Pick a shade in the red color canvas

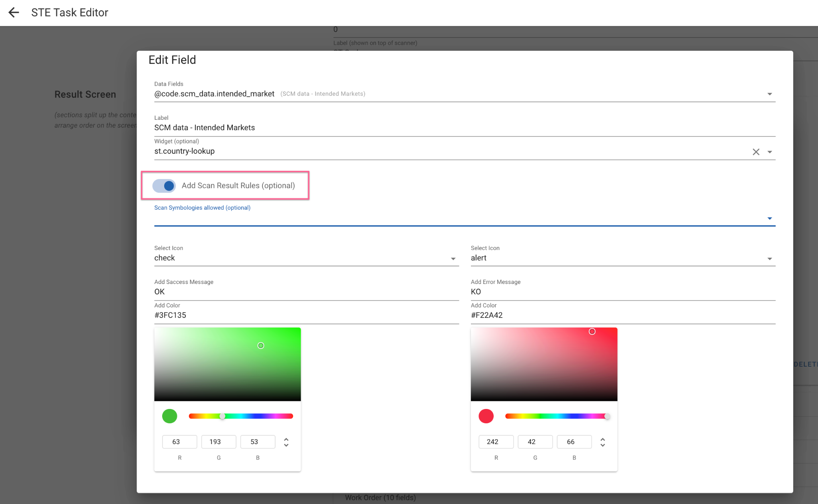click(544, 364)
